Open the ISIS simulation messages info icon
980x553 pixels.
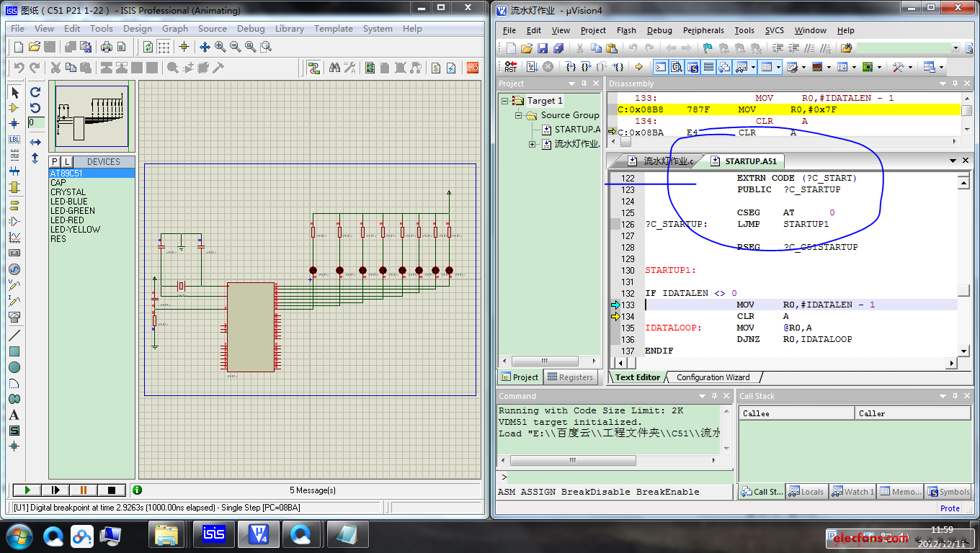(x=137, y=490)
